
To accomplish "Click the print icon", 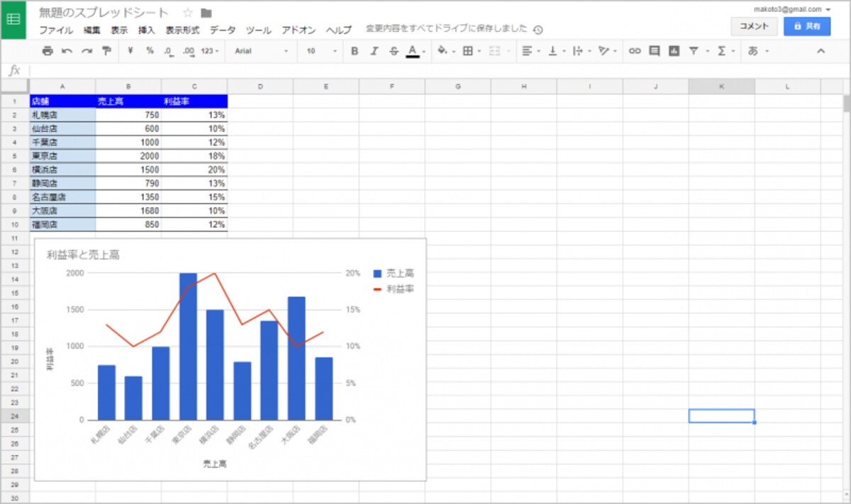I will coord(48,51).
